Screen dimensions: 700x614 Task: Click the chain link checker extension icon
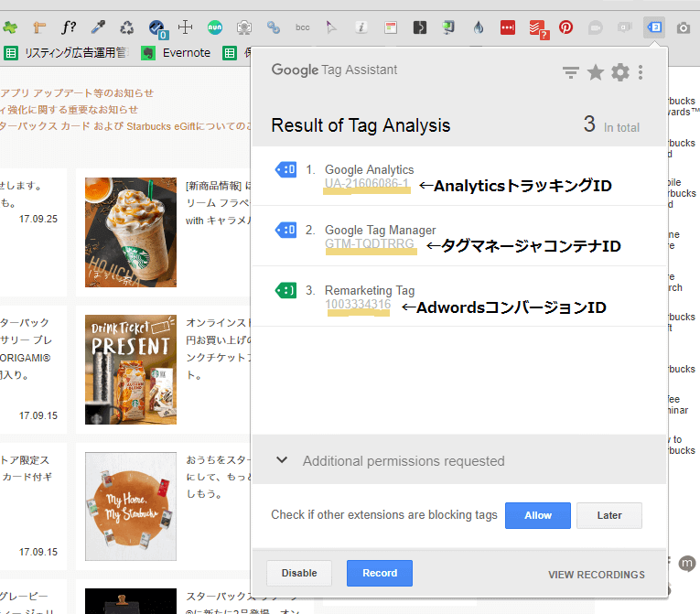(x=274, y=27)
